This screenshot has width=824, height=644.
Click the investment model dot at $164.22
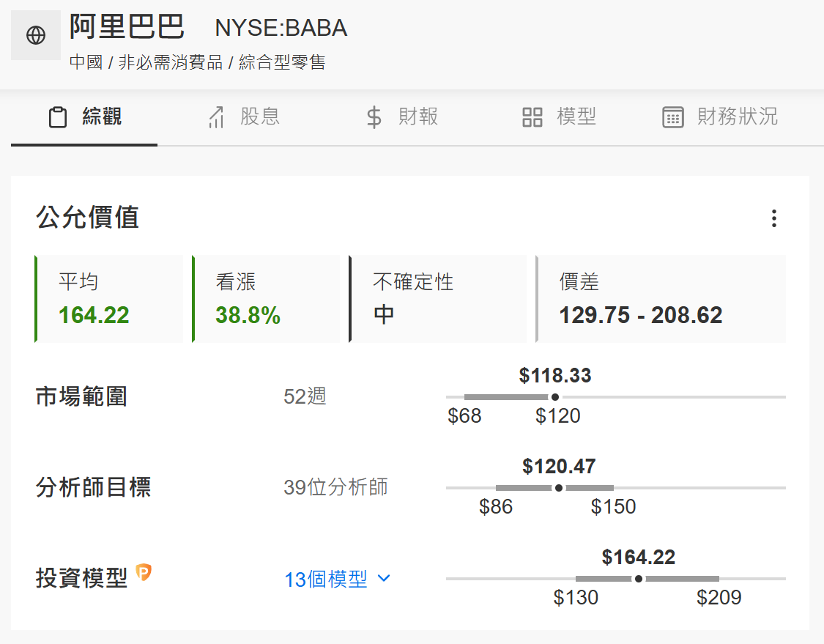click(x=639, y=579)
